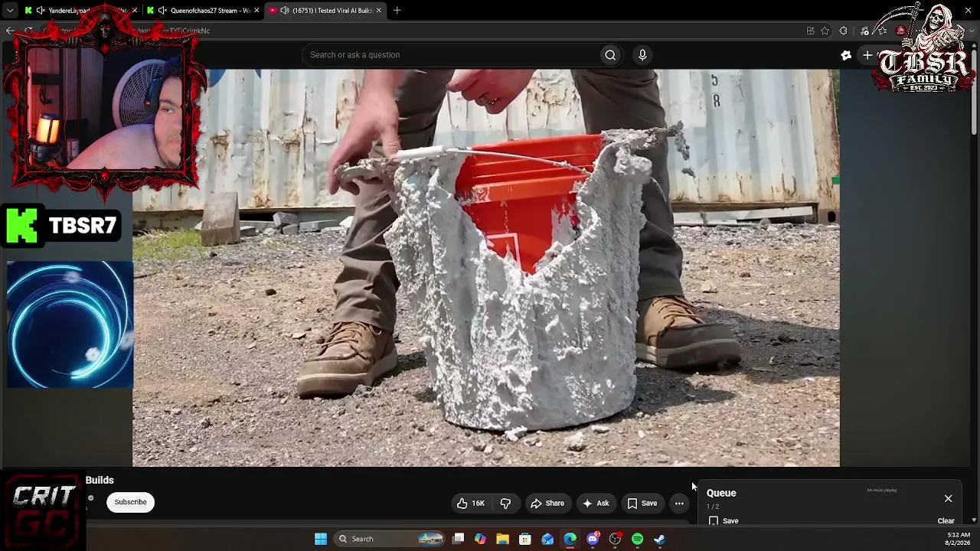Open the browser extensions puzzle icon

click(x=844, y=31)
